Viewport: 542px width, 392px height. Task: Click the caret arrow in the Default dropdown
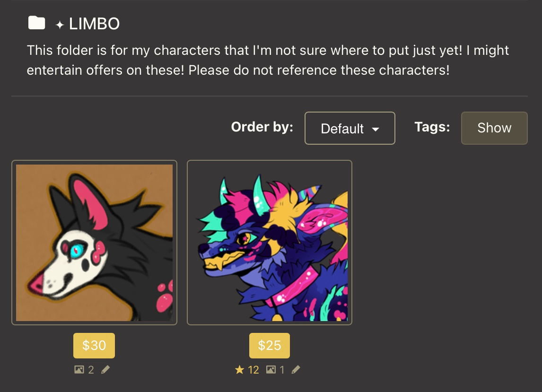tap(376, 129)
